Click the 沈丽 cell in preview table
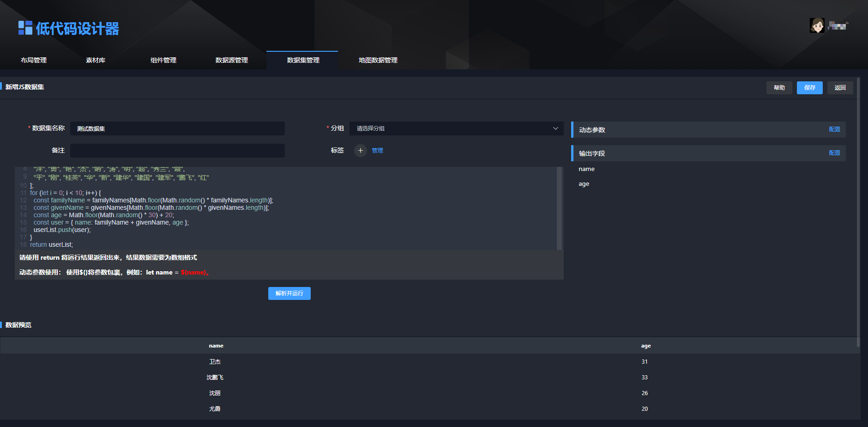This screenshot has width=868, height=427. [x=215, y=393]
